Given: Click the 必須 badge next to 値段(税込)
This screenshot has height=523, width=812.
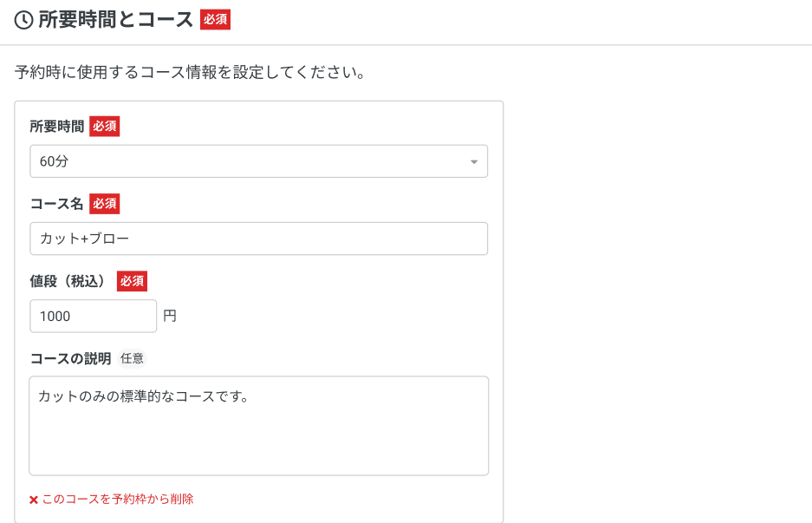Looking at the screenshot, I should (x=132, y=281).
